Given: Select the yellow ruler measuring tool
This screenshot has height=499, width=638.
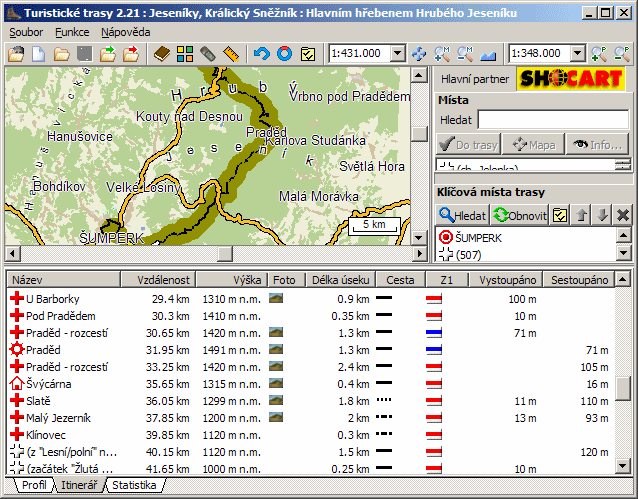Looking at the screenshot, I should [x=232, y=53].
